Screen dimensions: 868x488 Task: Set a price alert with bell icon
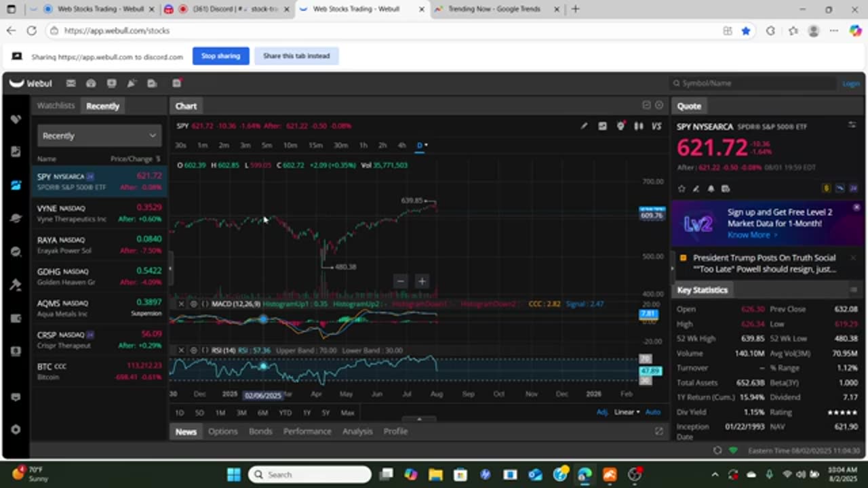pyautogui.click(x=711, y=188)
